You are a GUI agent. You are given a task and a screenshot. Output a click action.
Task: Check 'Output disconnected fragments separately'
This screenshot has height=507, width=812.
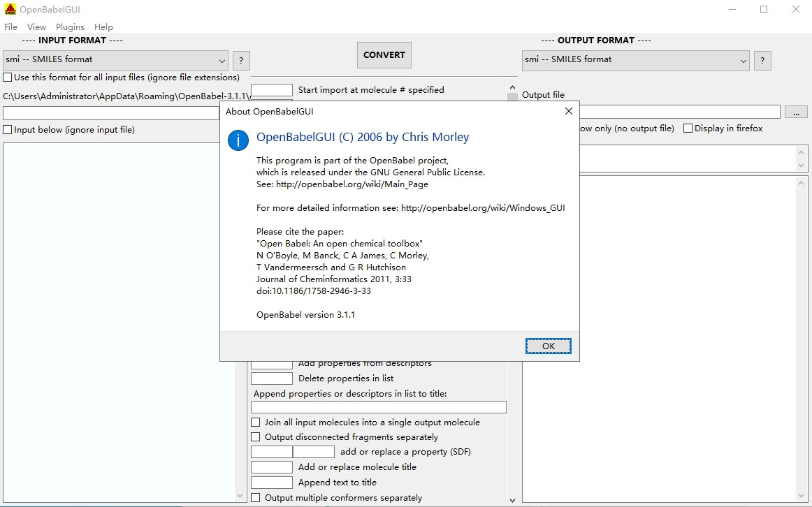(x=255, y=437)
